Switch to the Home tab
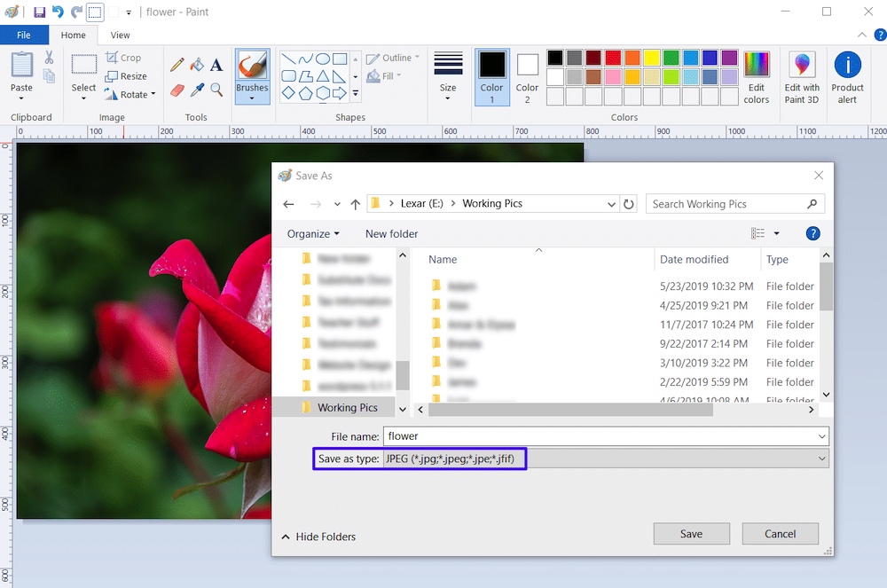This screenshot has height=588, width=887. 74,35
